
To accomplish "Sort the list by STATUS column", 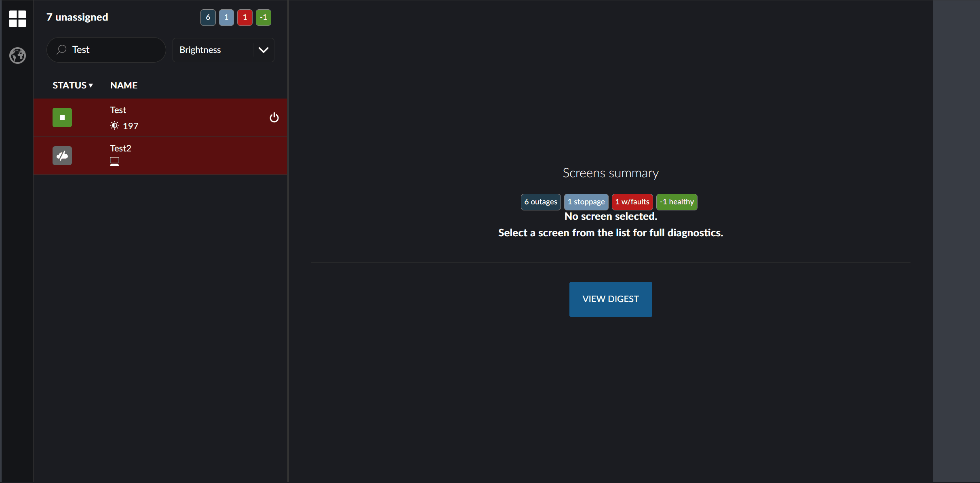I will click(73, 85).
